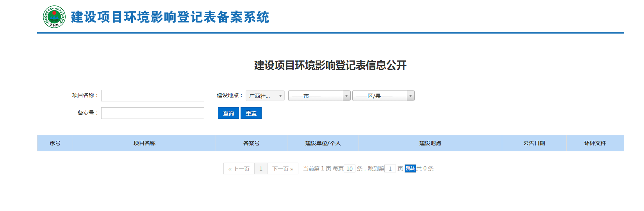The width and height of the screenshot is (644, 211).
Task: Click the 备案号 table column header
Action: point(252,143)
